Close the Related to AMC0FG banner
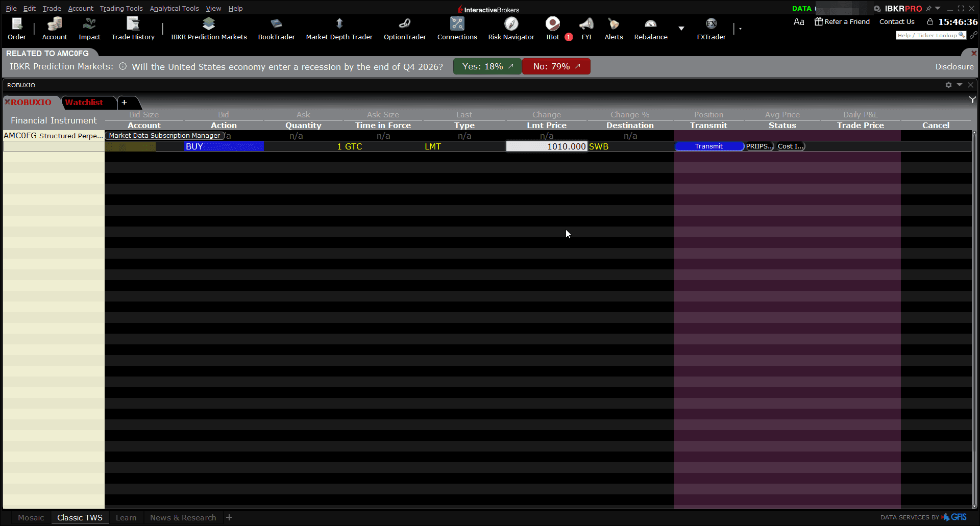This screenshot has height=526, width=980. coord(973,53)
